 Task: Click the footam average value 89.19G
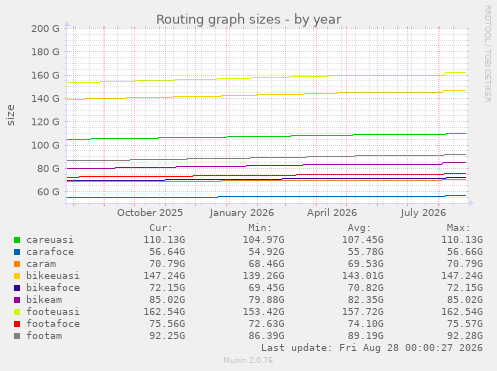pos(366,336)
